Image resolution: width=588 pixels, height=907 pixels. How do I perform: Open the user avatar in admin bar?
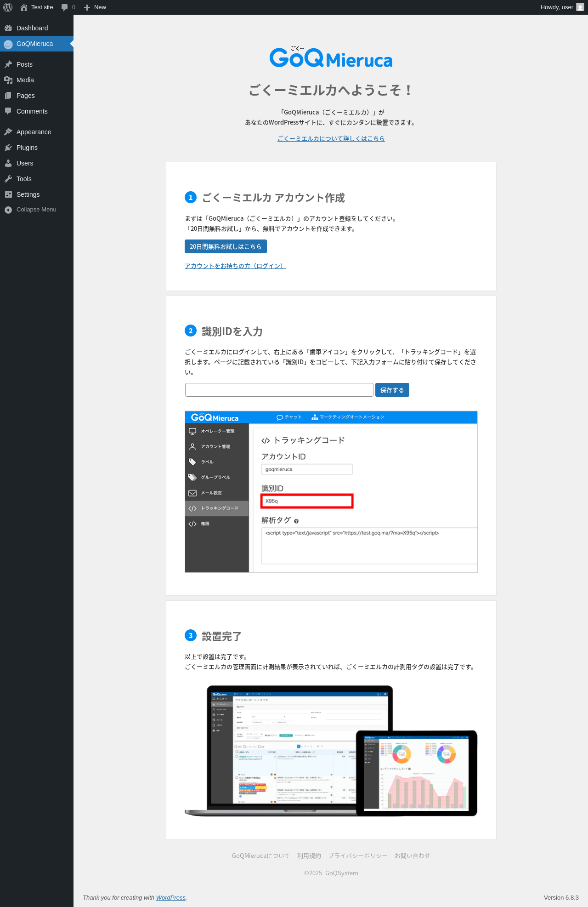click(580, 7)
